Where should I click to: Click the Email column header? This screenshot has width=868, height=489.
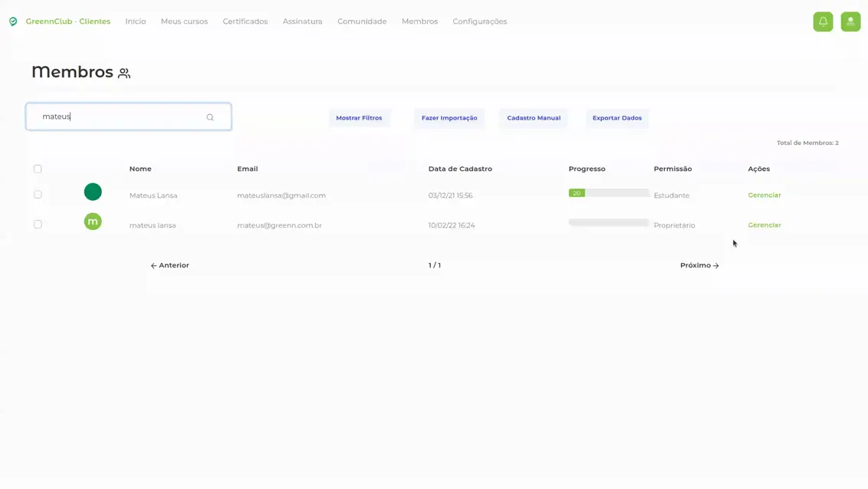[x=248, y=169]
